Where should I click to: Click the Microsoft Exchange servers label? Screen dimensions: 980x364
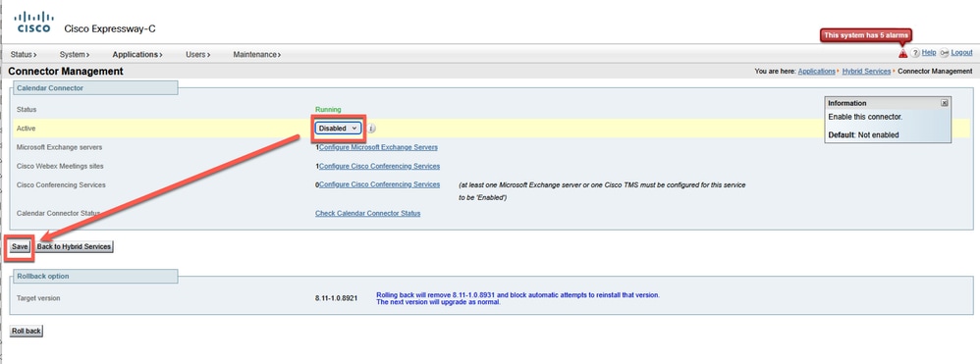[x=59, y=147]
